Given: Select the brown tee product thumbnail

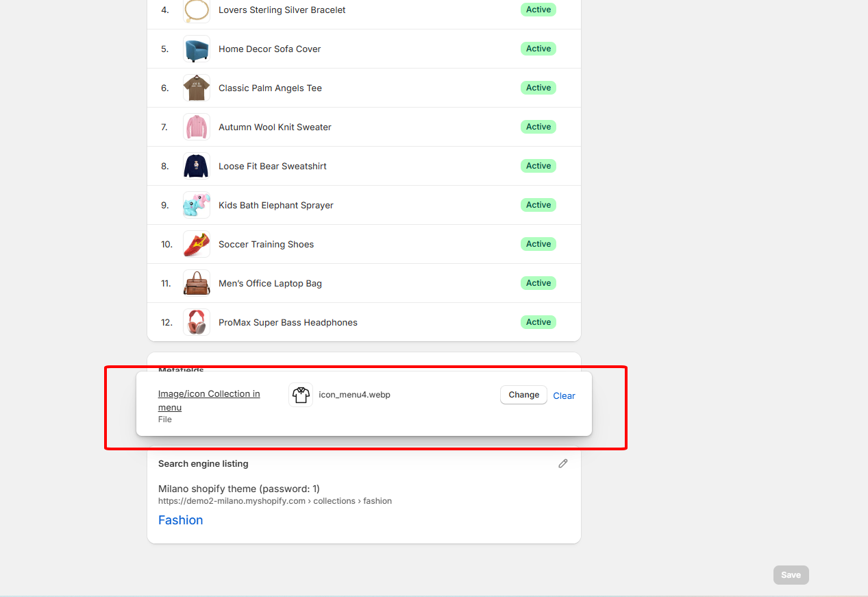Looking at the screenshot, I should (x=197, y=88).
